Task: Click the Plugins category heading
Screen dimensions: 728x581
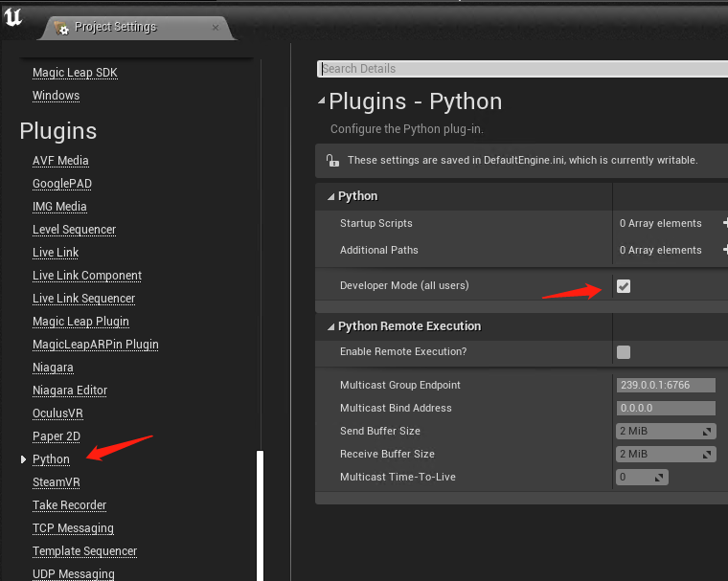Action: [x=58, y=131]
